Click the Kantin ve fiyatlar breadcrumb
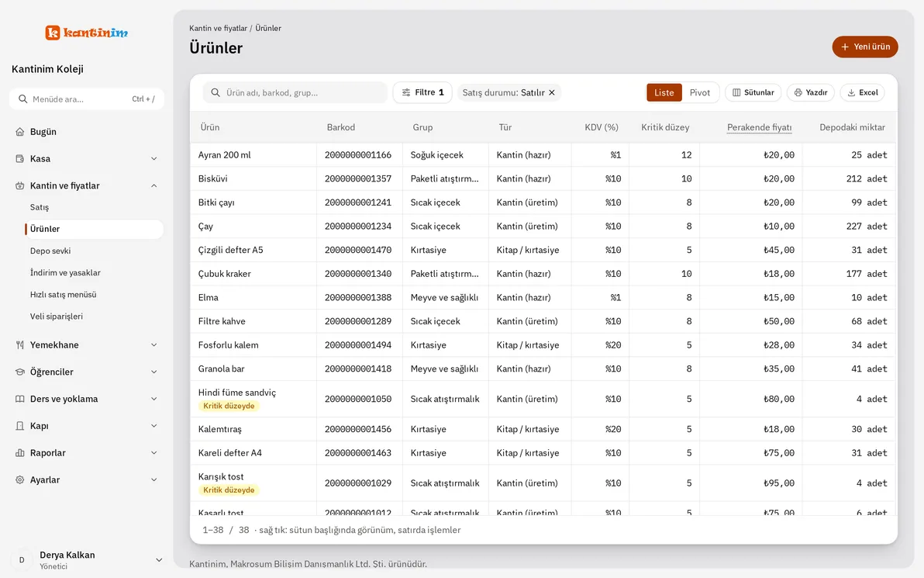924x578 pixels. (x=218, y=28)
